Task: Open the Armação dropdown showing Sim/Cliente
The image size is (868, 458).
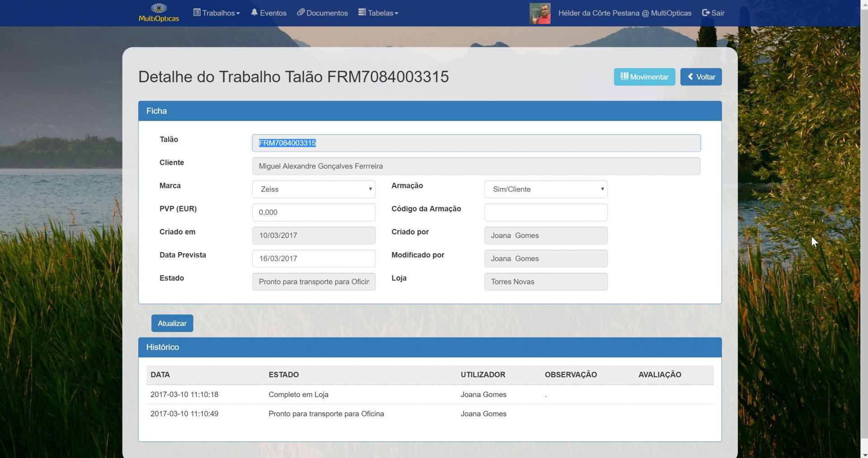Action: point(546,189)
